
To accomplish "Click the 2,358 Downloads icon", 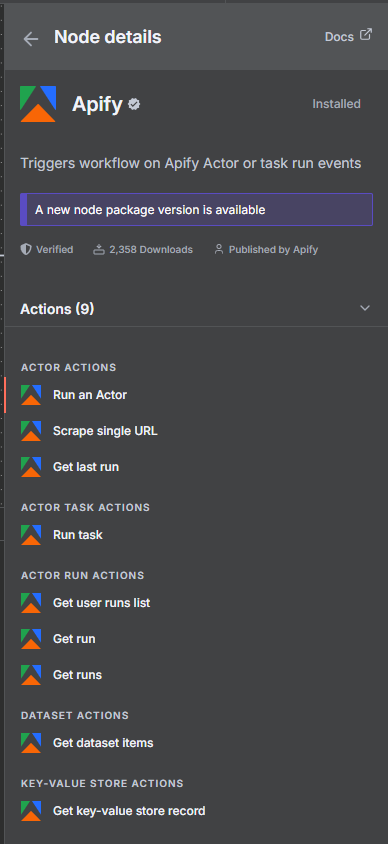I will (98, 250).
